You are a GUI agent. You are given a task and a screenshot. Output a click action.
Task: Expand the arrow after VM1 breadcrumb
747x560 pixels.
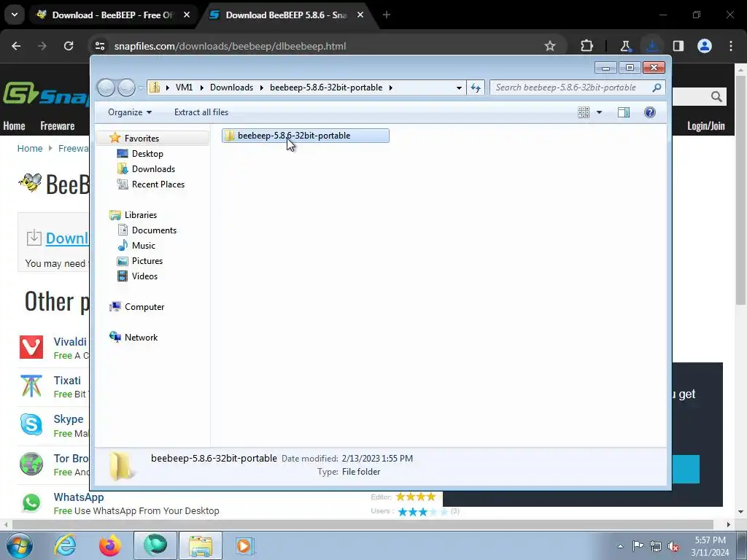point(201,87)
